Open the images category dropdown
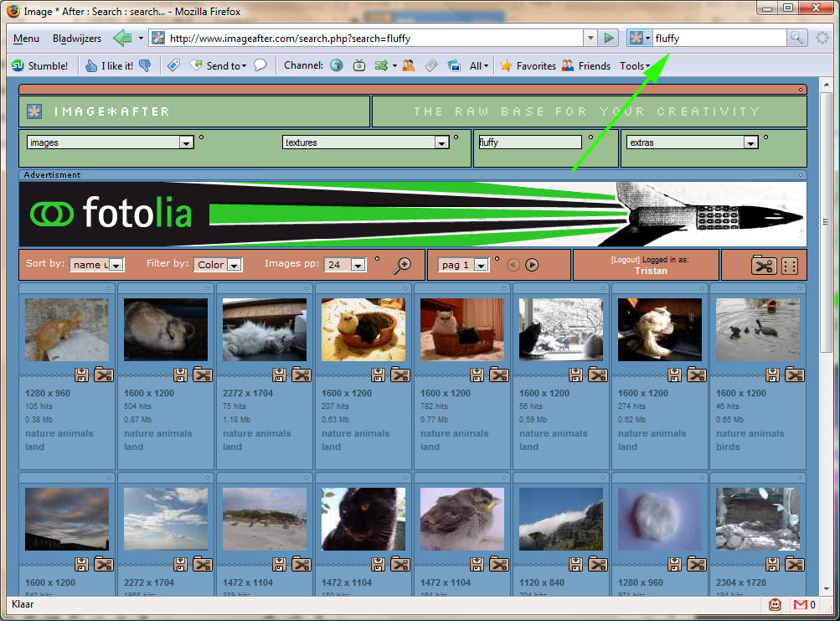Screen dimensions: 840x621 click(x=110, y=142)
